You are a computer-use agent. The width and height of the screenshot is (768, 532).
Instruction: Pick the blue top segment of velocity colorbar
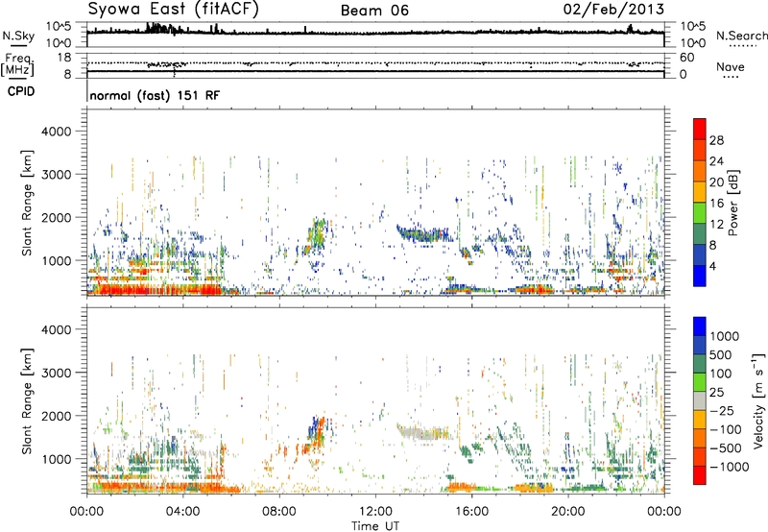click(x=700, y=326)
